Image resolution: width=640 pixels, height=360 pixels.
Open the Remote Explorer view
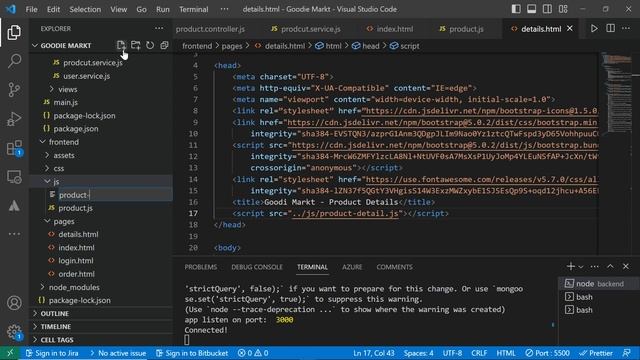pos(14,177)
